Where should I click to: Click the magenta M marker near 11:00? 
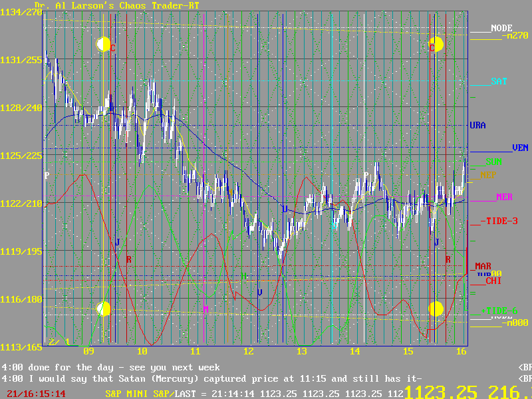point(205,309)
